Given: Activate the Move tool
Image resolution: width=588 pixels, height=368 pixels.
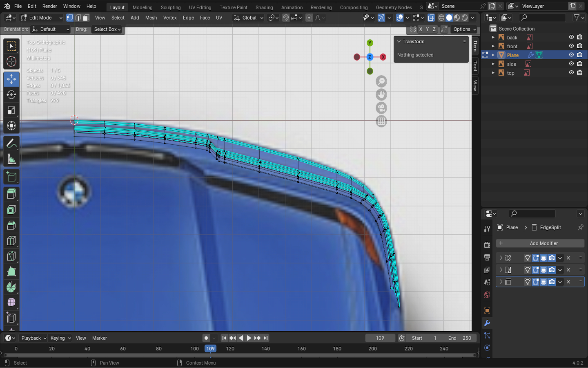Looking at the screenshot, I should (x=11, y=79).
